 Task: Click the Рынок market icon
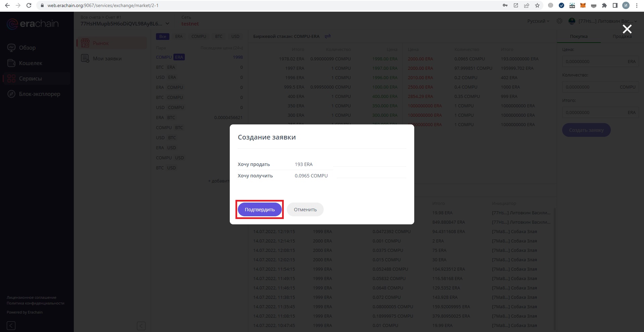point(85,43)
